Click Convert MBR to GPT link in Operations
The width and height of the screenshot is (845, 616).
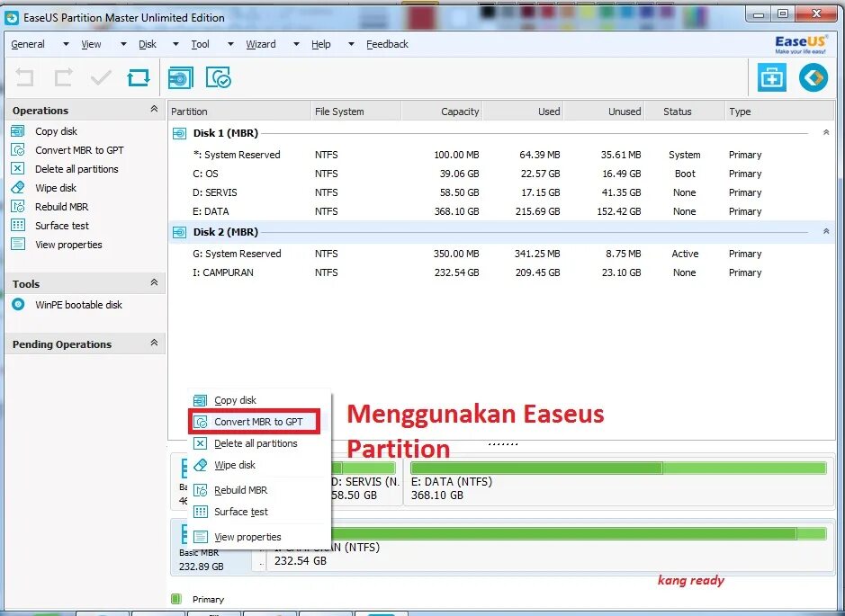[79, 150]
